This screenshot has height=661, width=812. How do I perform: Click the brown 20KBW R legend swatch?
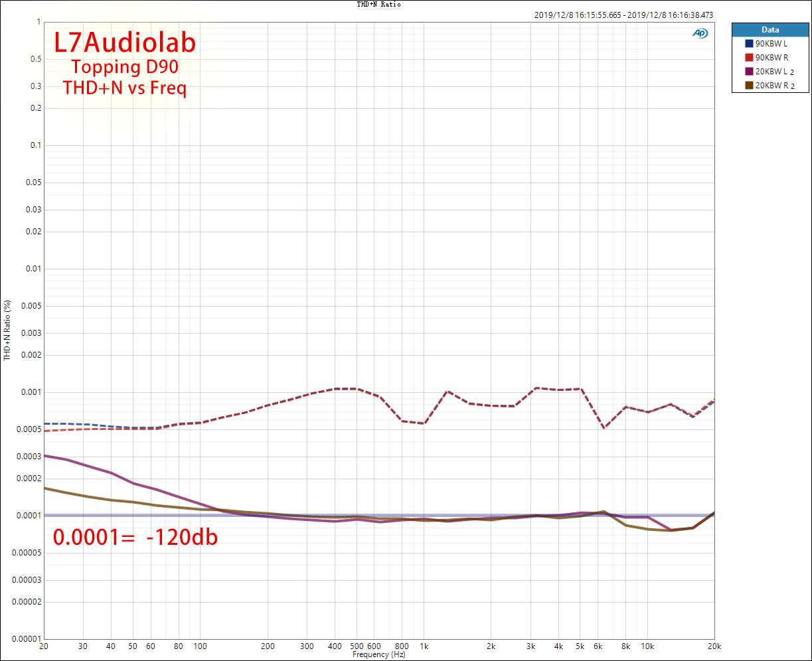click(x=749, y=86)
